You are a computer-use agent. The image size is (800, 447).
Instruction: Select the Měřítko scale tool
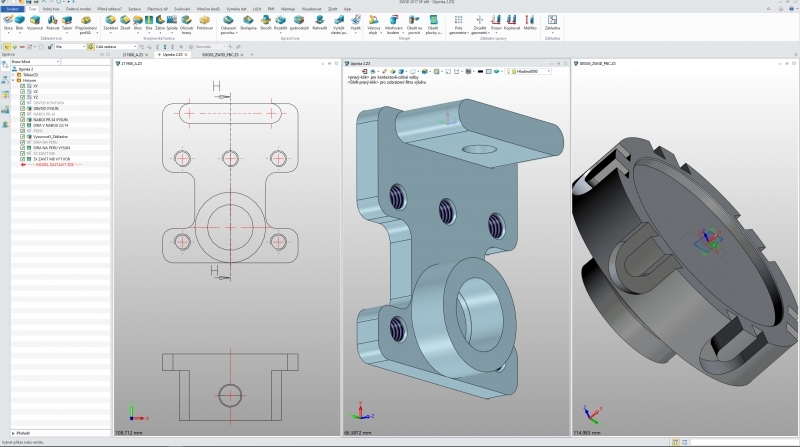530,22
